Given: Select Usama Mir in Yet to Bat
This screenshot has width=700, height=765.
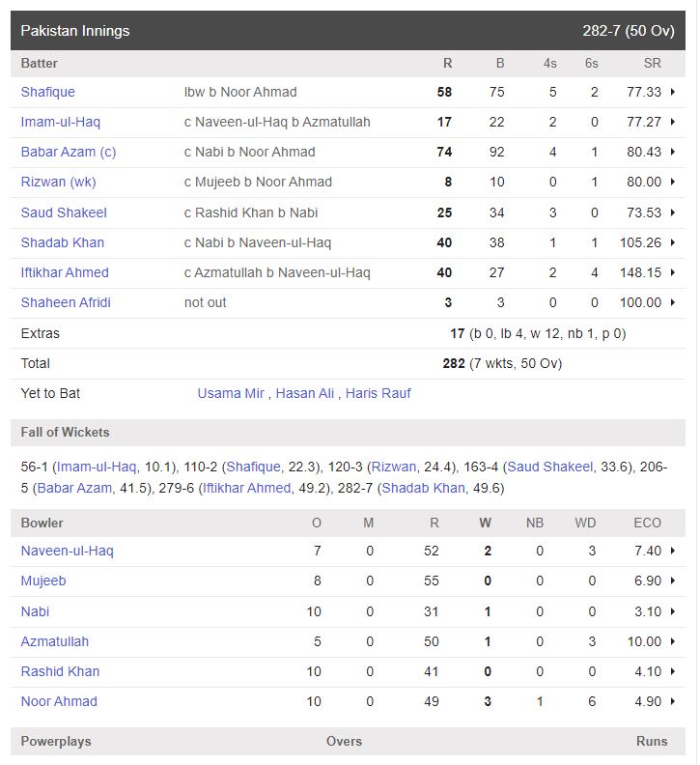Looking at the screenshot, I should [232, 394].
